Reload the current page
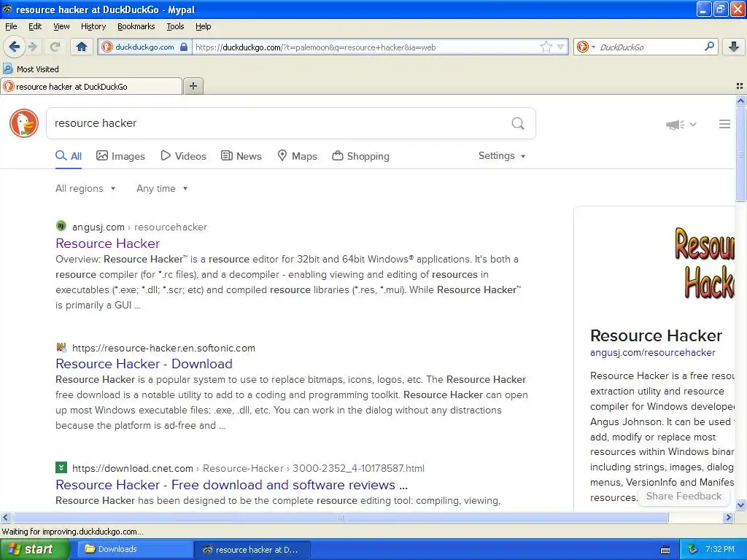Screen dimensions: 747x560 pos(55,47)
